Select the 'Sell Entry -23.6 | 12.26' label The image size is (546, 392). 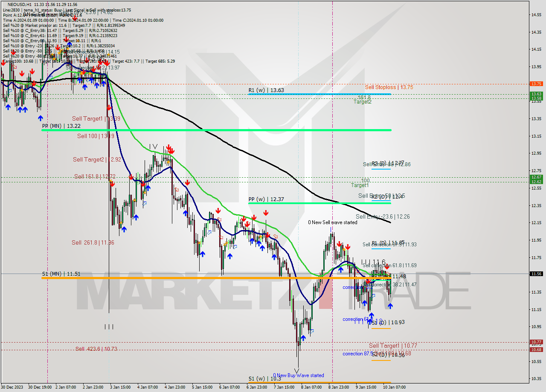(x=383, y=216)
